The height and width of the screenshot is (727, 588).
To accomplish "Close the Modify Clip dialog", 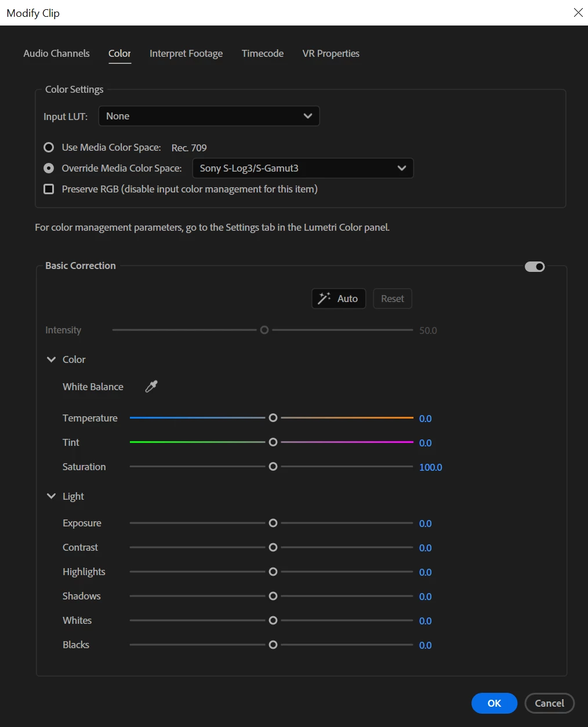I will coord(578,13).
